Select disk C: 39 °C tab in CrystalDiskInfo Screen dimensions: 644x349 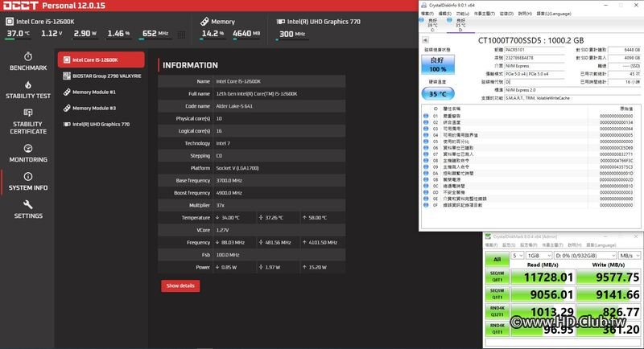coord(432,25)
